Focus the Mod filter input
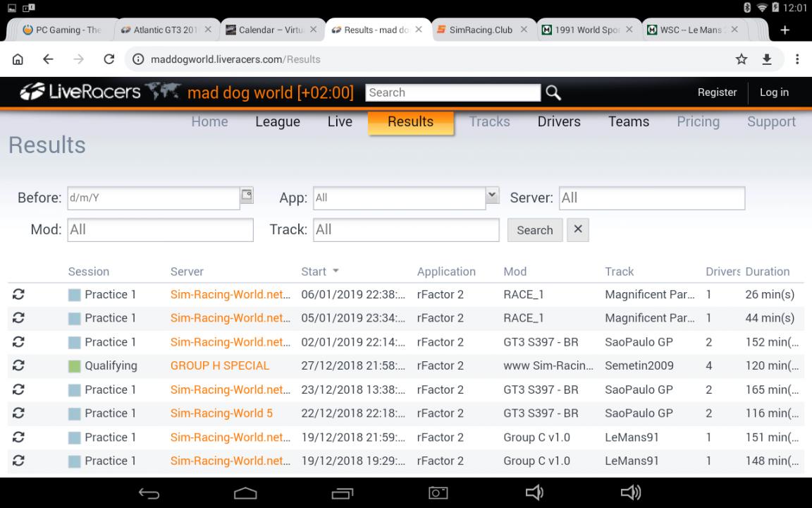 click(161, 229)
